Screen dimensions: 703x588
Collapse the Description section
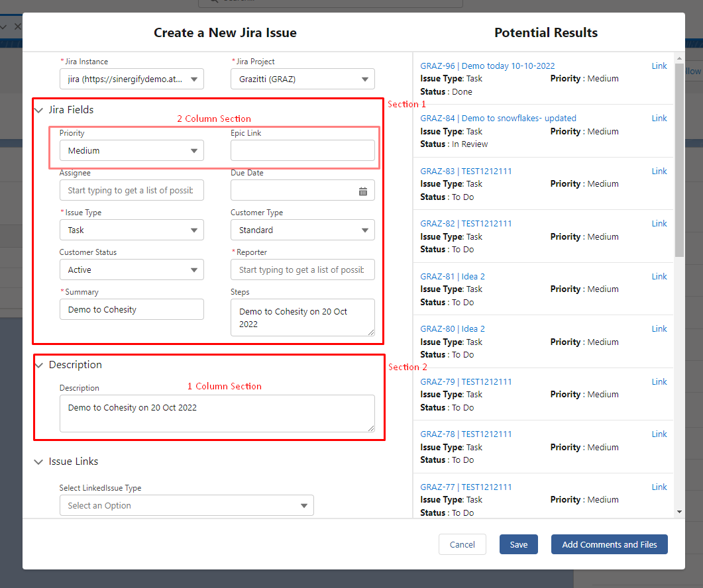click(x=39, y=366)
